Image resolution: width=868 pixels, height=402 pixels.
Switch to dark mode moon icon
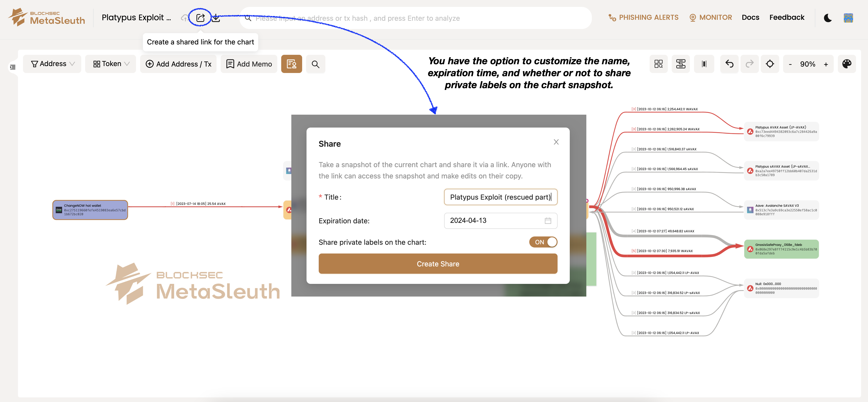point(827,18)
